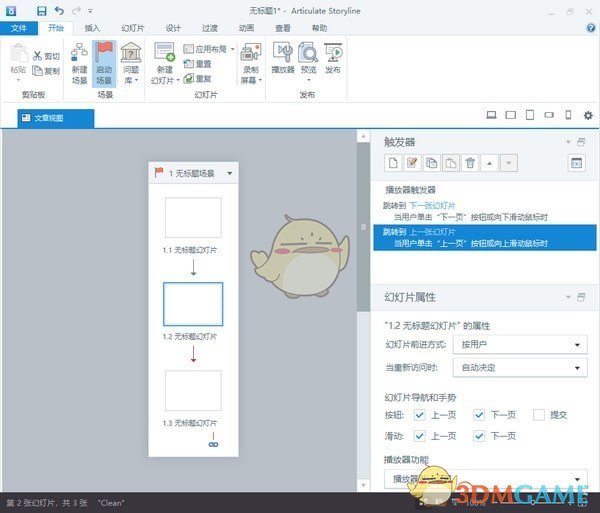Reset slide with 重置
Viewport: 600px width, 513px height.
pos(198,64)
